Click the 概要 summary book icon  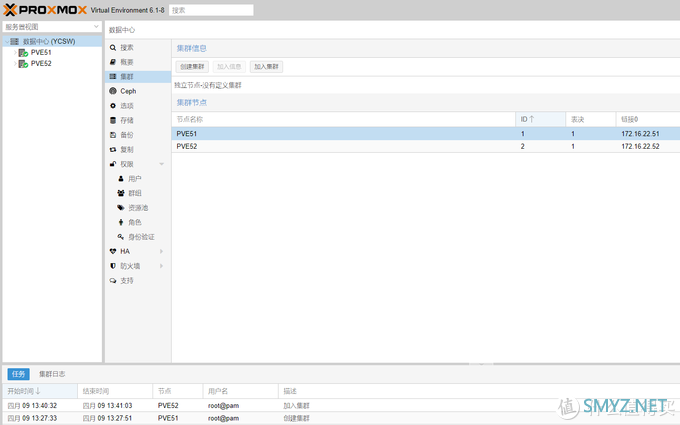[113, 62]
